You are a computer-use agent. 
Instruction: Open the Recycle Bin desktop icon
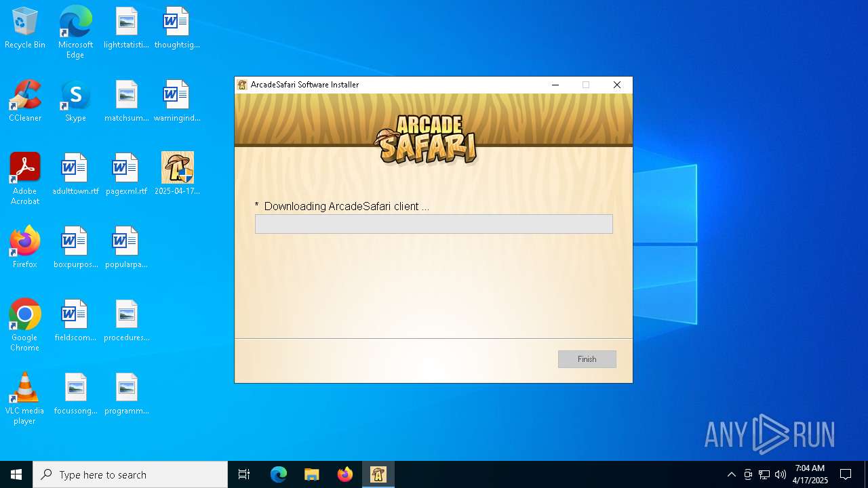pos(25,28)
